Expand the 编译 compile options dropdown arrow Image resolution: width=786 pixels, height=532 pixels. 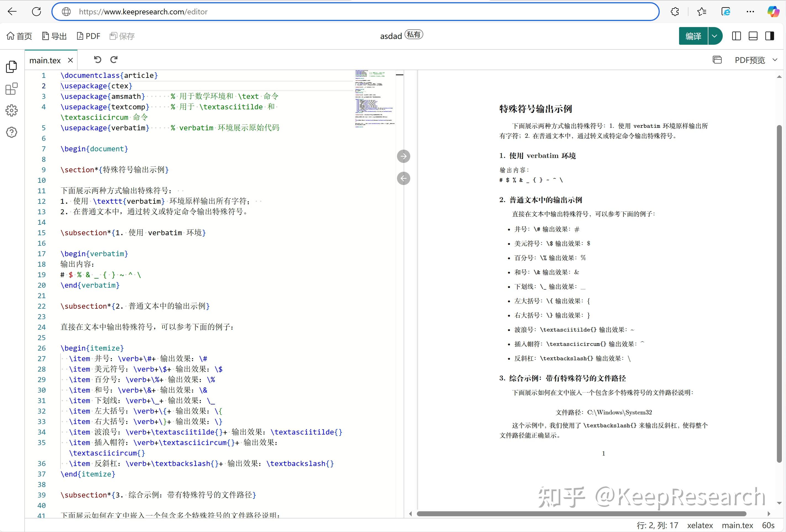coord(715,36)
